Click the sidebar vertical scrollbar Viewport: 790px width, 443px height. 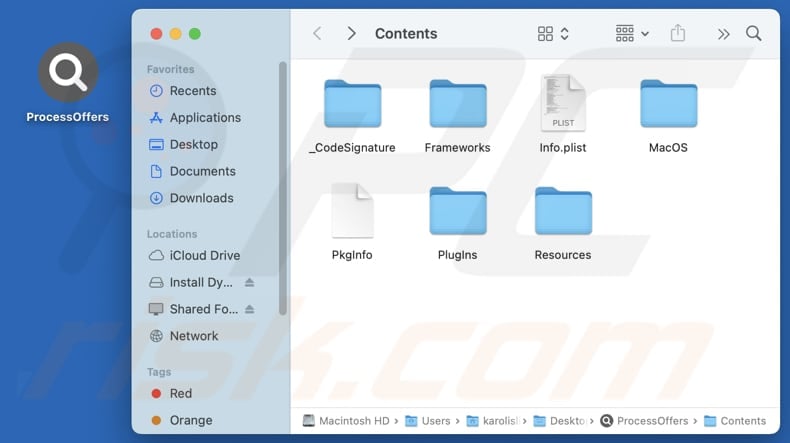click(x=283, y=188)
